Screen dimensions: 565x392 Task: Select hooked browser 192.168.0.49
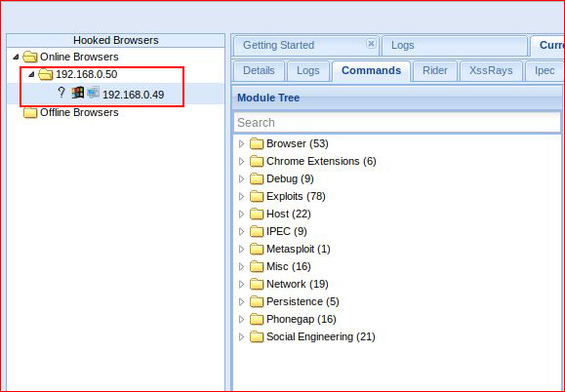coord(133,95)
